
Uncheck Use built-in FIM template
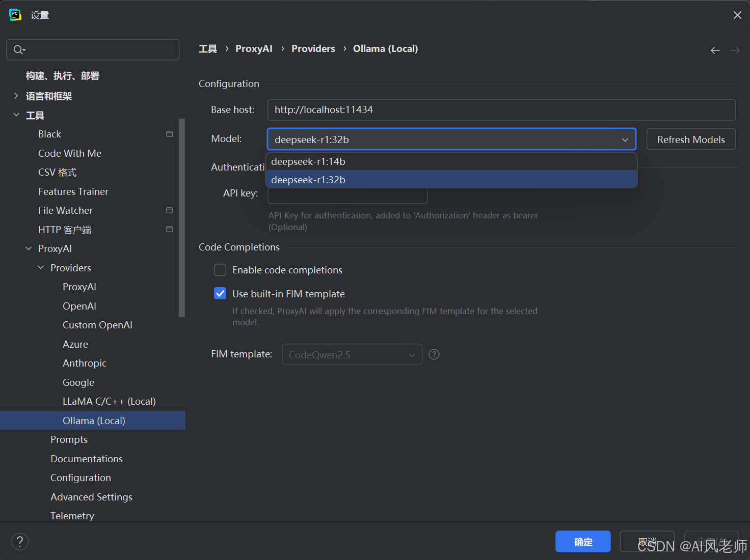[220, 293]
